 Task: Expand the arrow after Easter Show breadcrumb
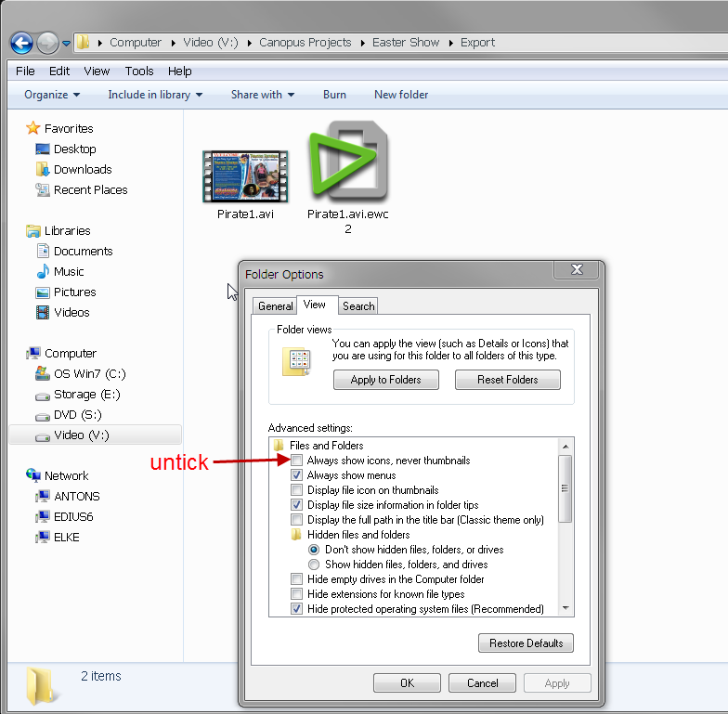point(451,43)
